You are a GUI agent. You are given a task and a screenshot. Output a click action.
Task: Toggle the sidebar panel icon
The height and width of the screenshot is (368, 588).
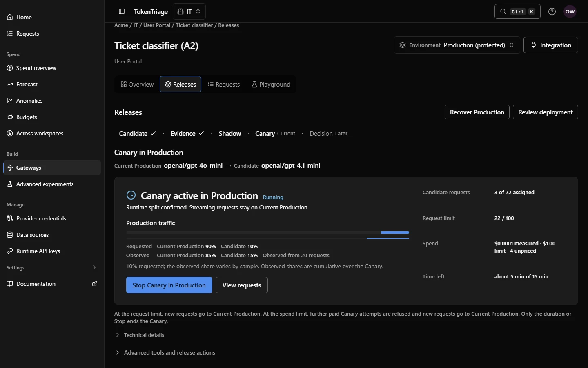121,11
